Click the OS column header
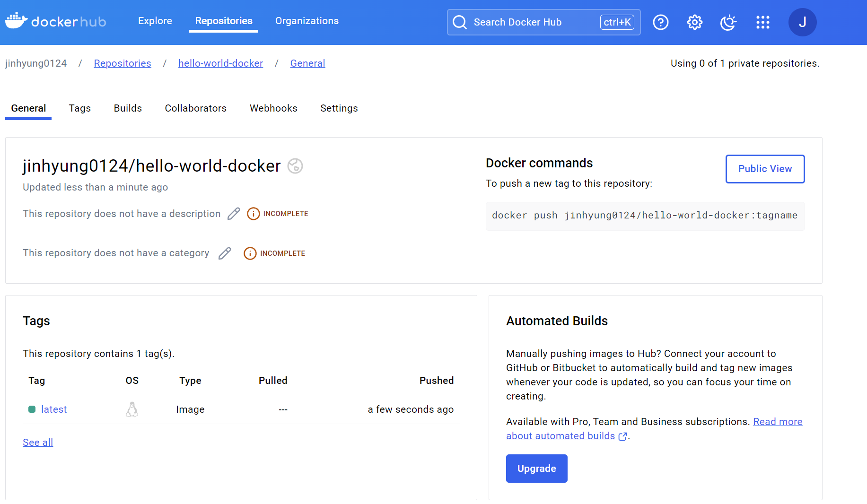Screen dimensions: 867x504 click(x=132, y=381)
